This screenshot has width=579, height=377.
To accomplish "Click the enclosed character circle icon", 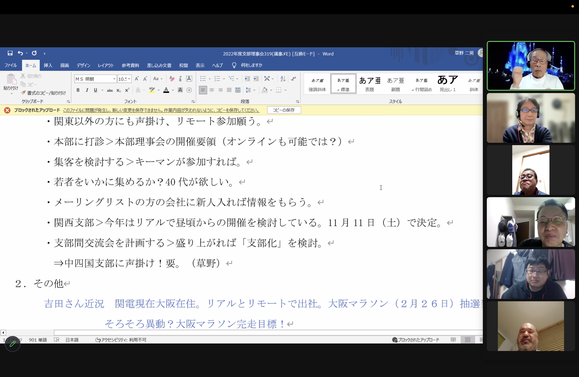I will pyautogui.click(x=189, y=90).
